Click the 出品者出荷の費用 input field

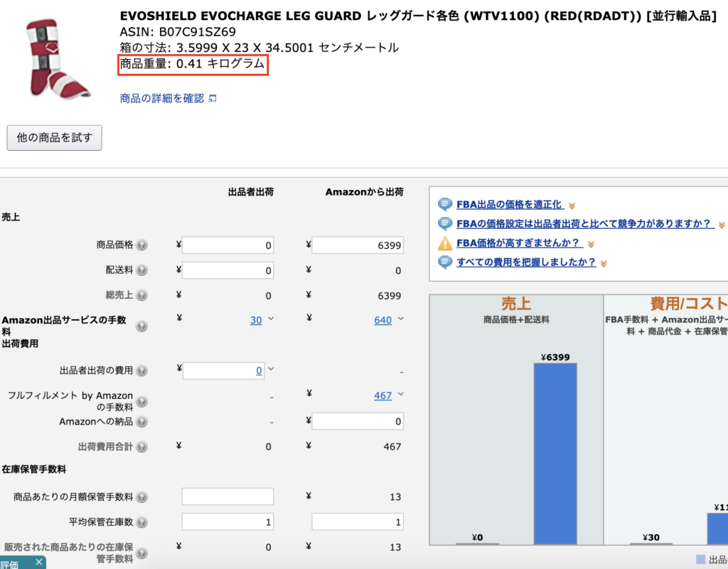click(x=223, y=371)
